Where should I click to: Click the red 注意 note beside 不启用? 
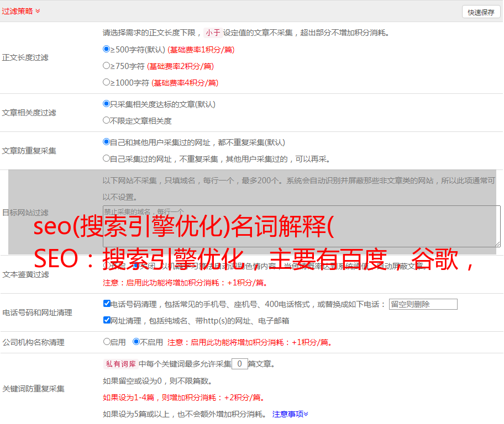(250, 342)
